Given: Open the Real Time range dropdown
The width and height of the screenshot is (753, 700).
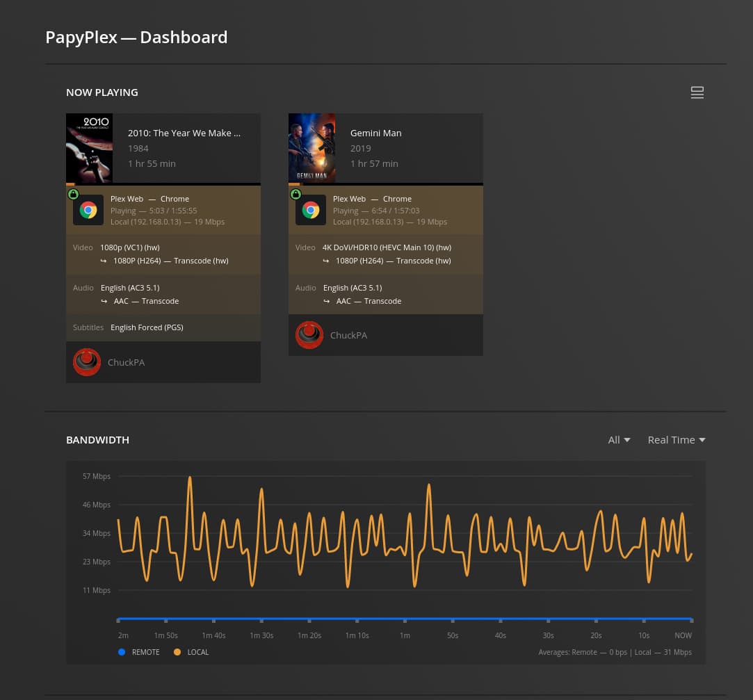Looking at the screenshot, I should (x=676, y=440).
